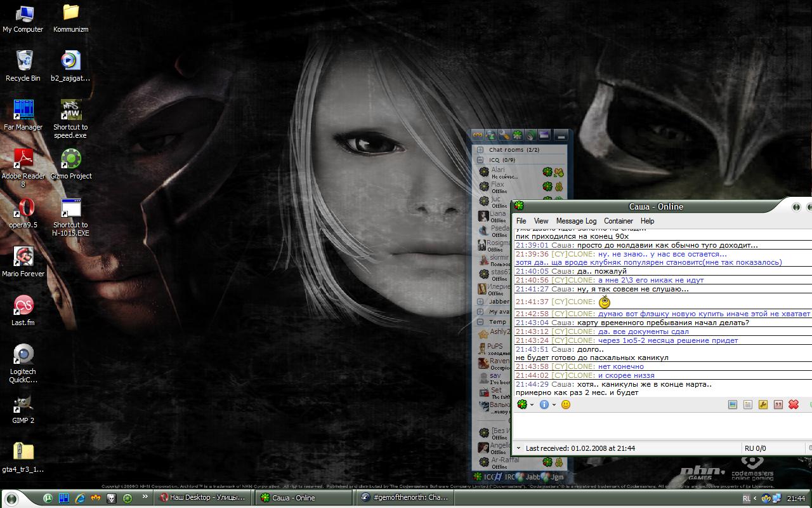Click message 'нет конечно' in chat log
This screenshot has height=508, width=812.
(x=621, y=366)
